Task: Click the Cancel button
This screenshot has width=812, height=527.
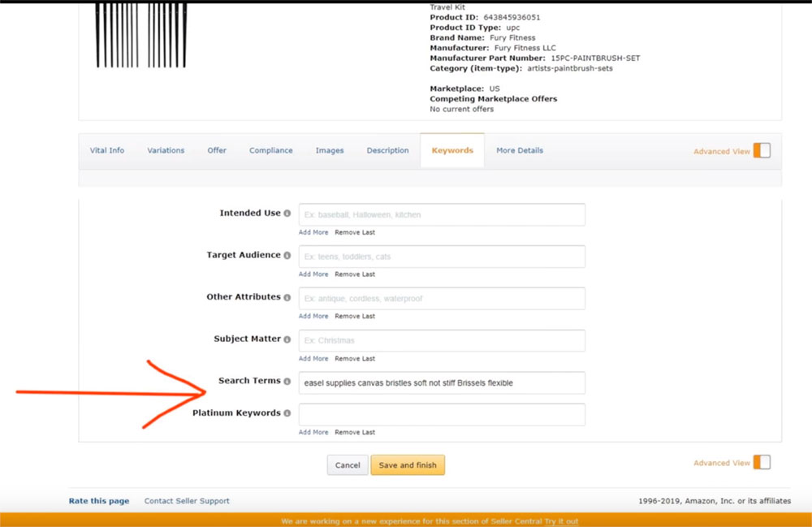Action: (348, 465)
